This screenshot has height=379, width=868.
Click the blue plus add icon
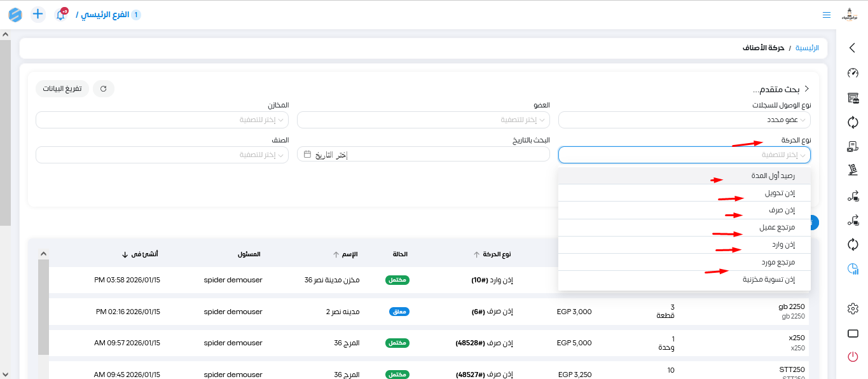[38, 14]
